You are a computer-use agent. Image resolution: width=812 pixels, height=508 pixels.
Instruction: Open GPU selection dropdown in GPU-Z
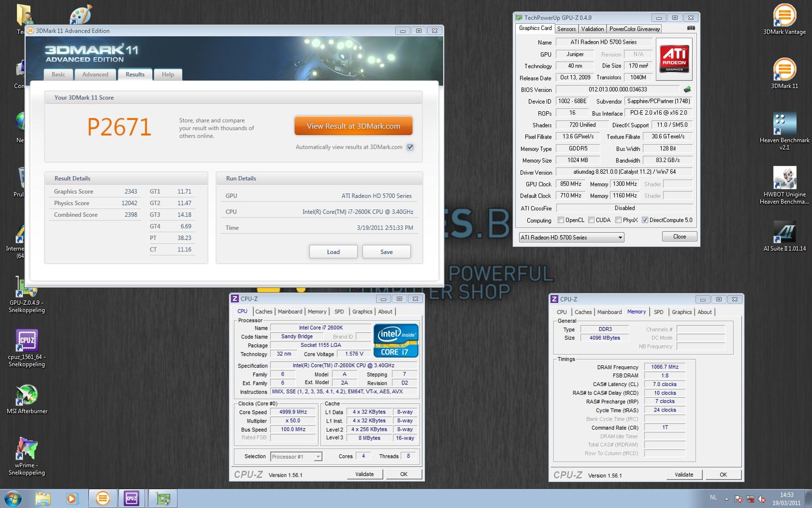tap(571, 237)
